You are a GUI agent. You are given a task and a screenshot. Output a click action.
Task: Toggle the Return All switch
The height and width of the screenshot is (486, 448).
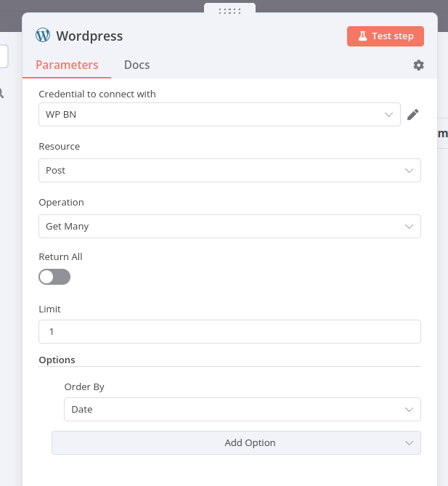[x=54, y=277]
